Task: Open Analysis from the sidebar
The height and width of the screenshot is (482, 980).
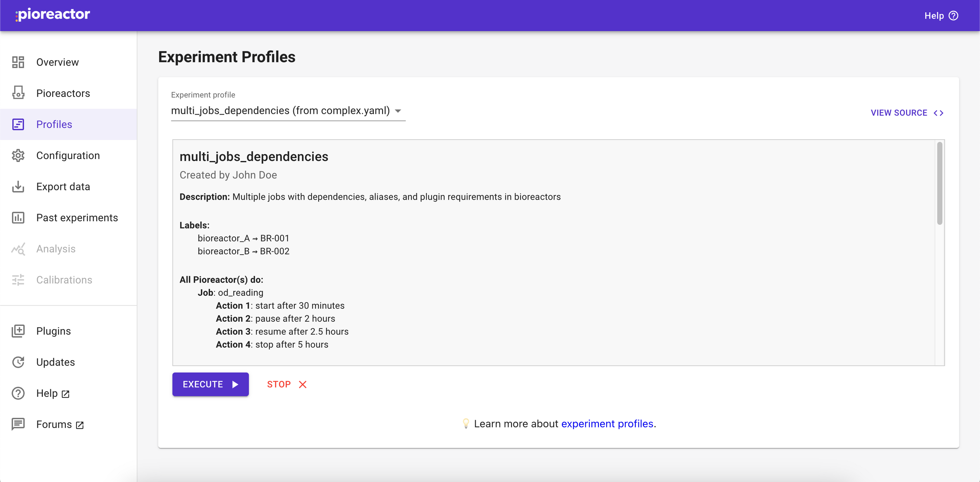Action: 18,249
